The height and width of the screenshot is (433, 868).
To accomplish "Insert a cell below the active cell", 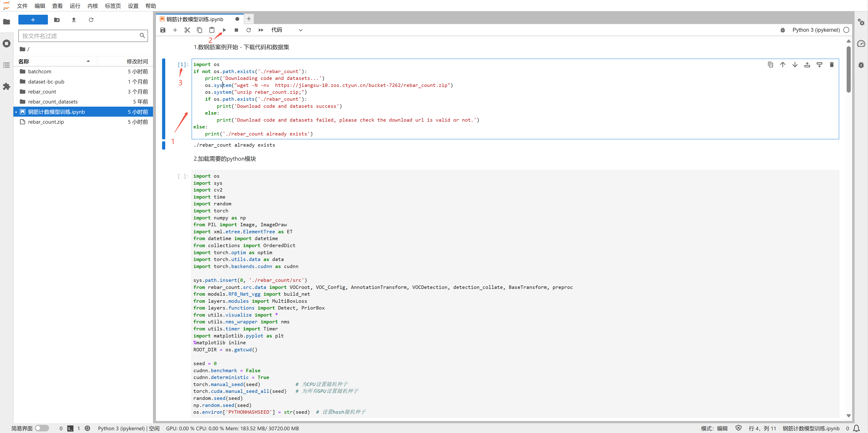I will [819, 65].
